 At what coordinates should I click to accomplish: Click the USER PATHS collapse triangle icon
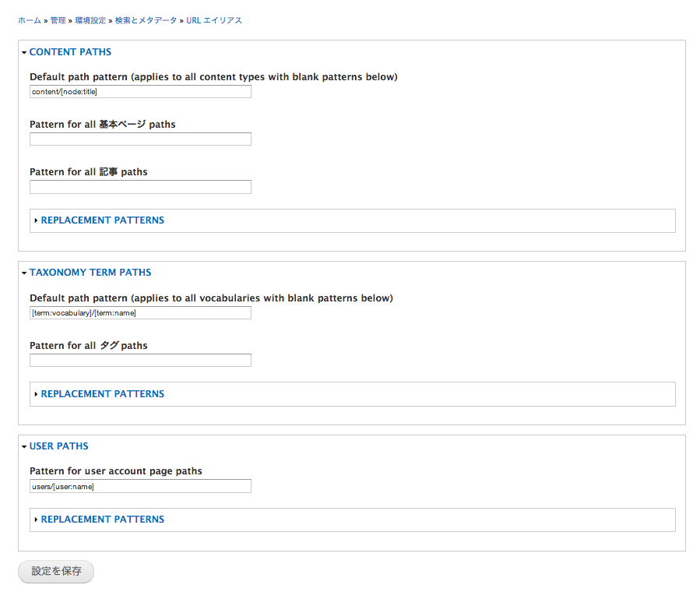click(x=24, y=447)
